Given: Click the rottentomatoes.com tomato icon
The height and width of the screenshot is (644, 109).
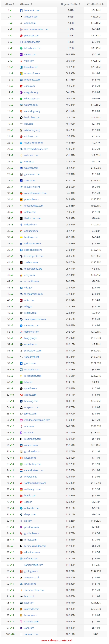Looking at the screenshot, I should tap(21, 193).
